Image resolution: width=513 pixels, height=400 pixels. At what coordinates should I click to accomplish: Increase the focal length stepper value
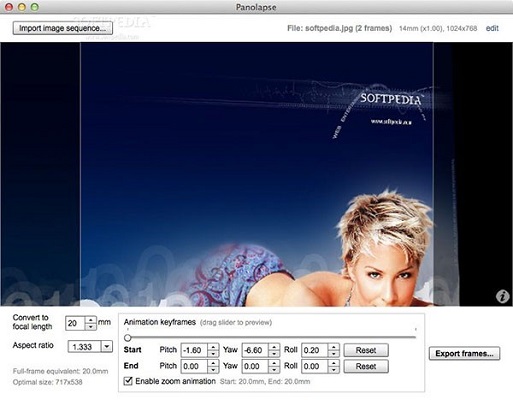point(90,320)
